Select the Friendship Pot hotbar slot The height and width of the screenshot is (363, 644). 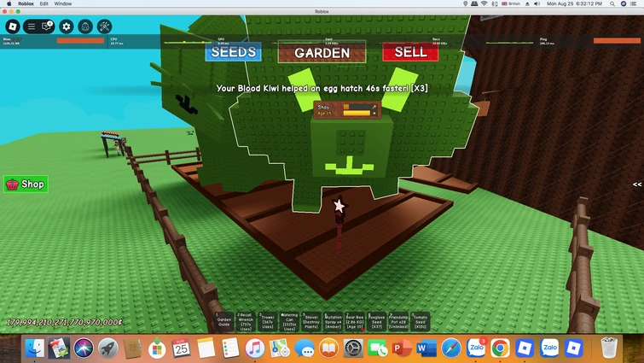[398, 321]
